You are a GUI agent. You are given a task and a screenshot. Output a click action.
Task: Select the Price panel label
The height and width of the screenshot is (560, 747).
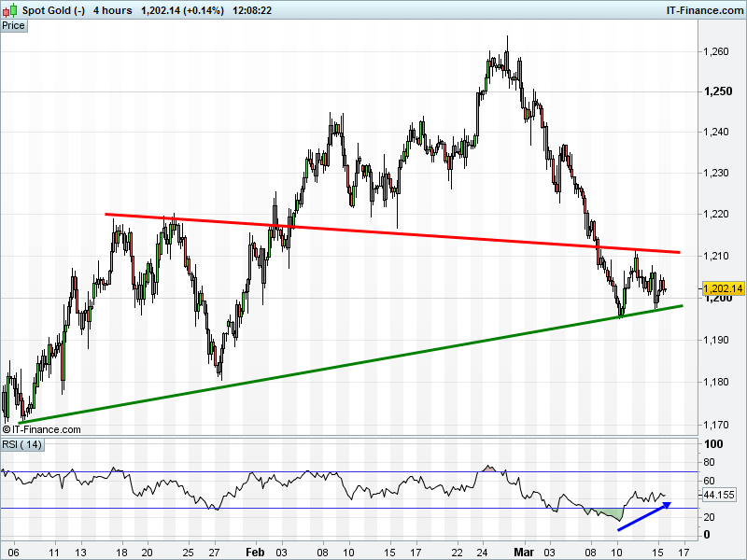pyautogui.click(x=13, y=26)
